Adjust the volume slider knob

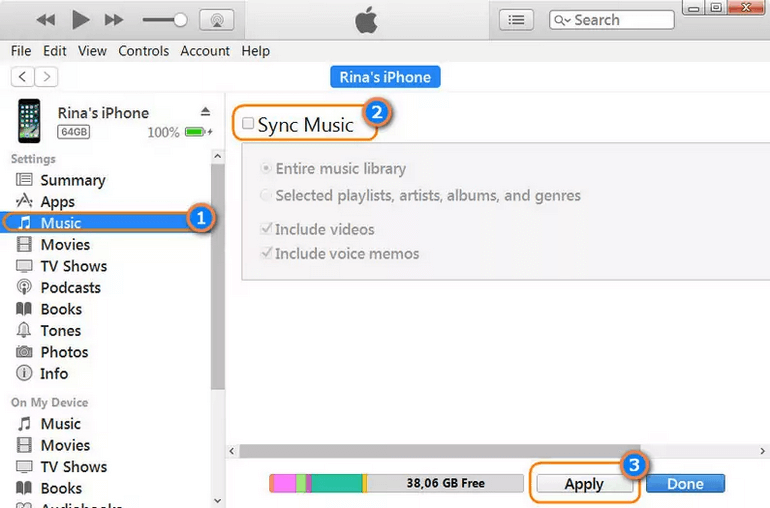(x=180, y=20)
